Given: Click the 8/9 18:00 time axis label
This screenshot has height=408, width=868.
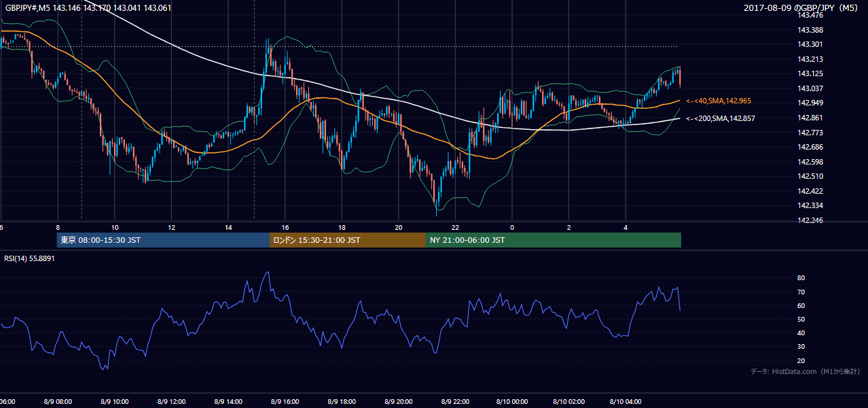Looking at the screenshot, I should point(341,402).
